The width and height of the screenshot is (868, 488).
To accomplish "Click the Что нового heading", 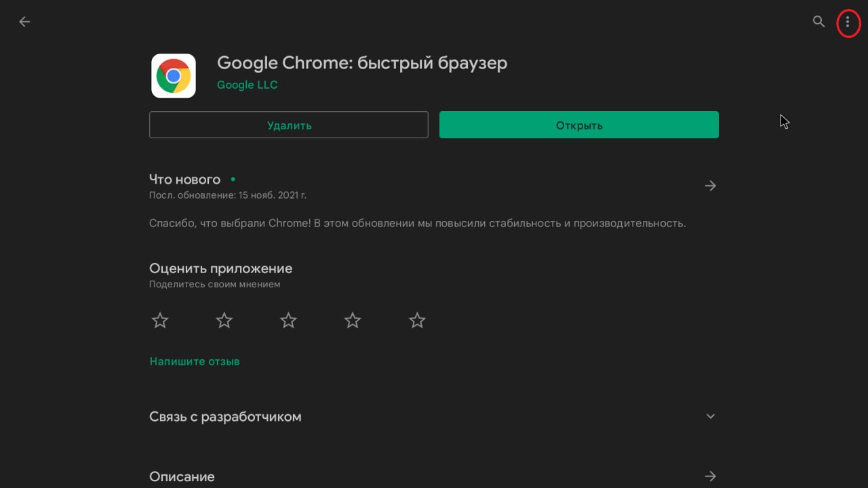I will (x=184, y=180).
